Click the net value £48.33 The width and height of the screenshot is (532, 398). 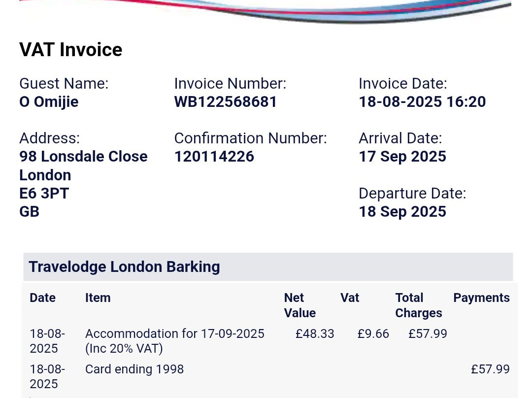[315, 334]
